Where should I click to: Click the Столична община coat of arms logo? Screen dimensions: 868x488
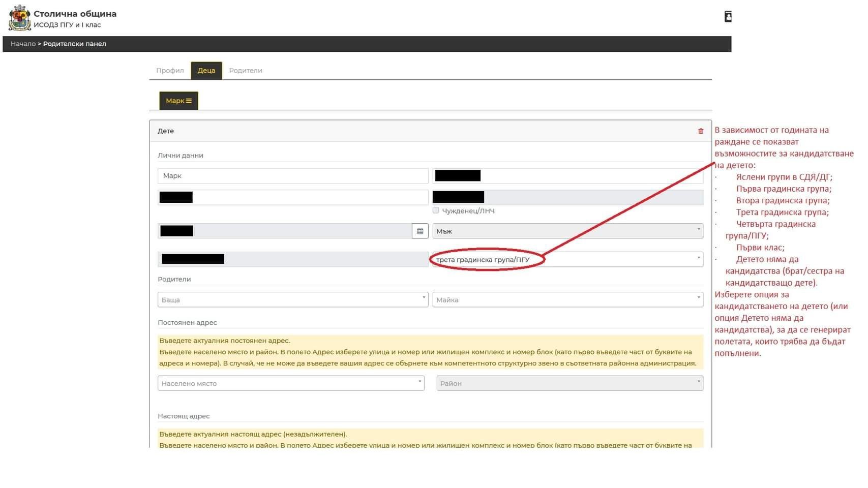pos(19,18)
